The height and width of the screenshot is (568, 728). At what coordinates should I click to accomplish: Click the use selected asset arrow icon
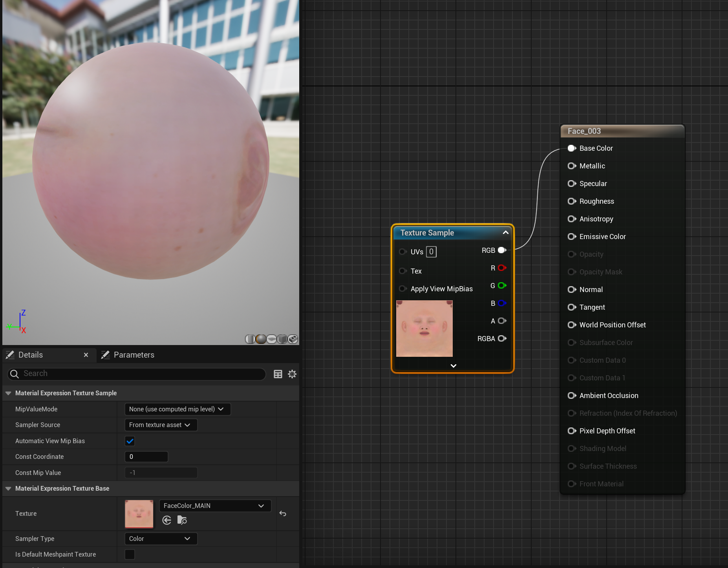(166, 520)
